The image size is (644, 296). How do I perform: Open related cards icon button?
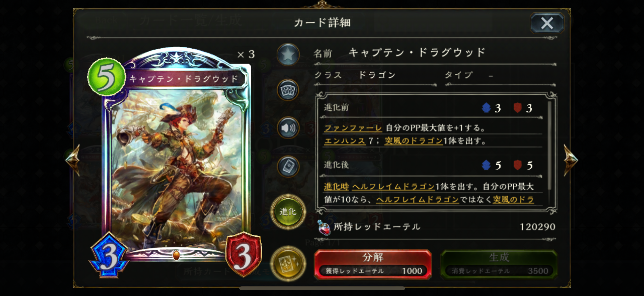coord(288,90)
